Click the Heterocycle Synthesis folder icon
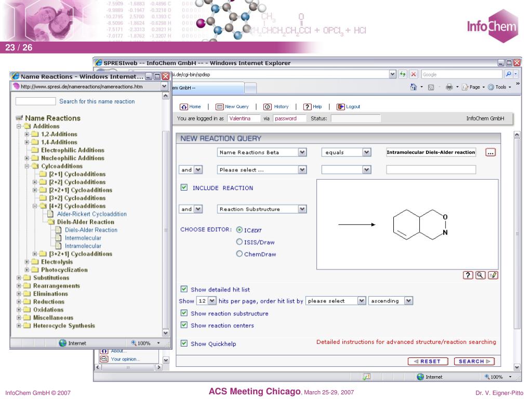Screen dimensions: 532x399 (x=27, y=326)
